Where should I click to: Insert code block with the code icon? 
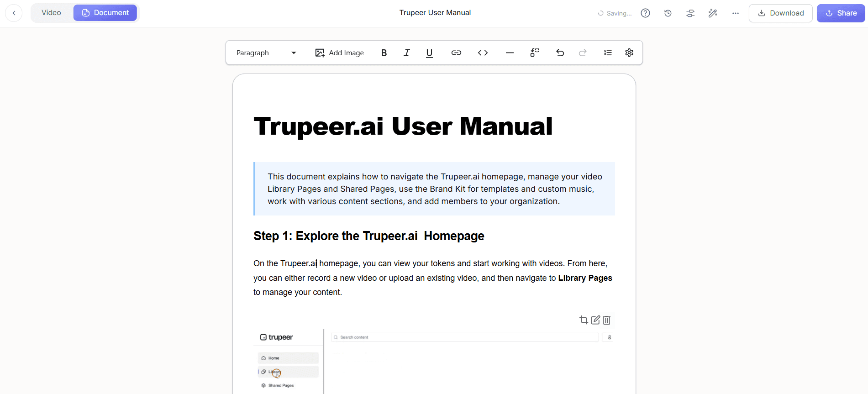[483, 53]
